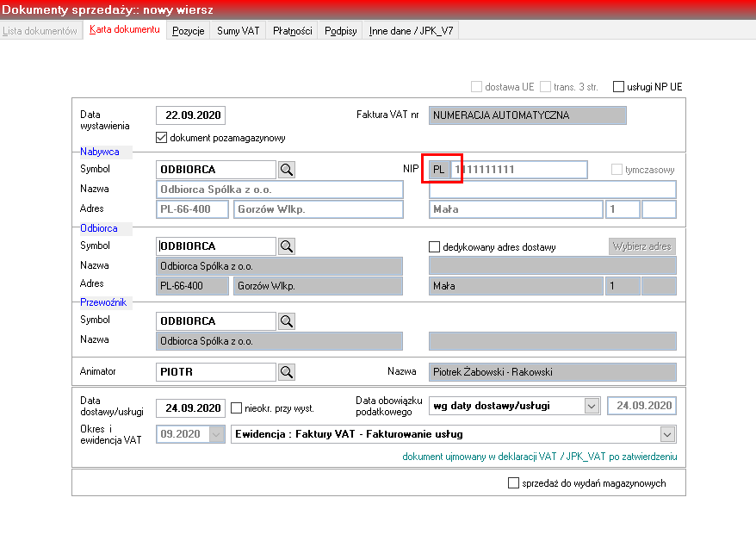Uncheck dokument pozamagazynowy checkbox
The height and width of the screenshot is (541, 756).
[x=162, y=138]
